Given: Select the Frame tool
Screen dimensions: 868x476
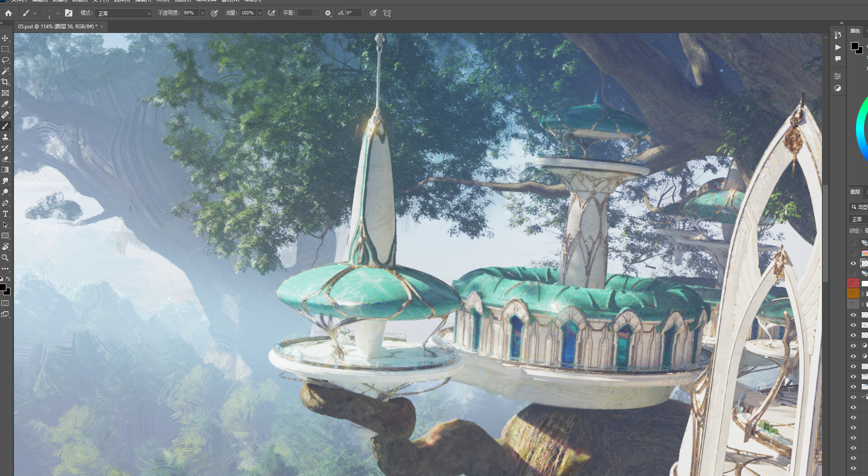Looking at the screenshot, I should pos(5,93).
